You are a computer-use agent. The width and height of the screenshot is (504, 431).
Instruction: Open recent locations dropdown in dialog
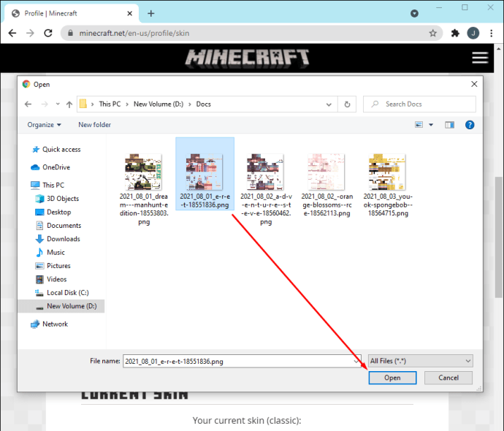click(58, 104)
